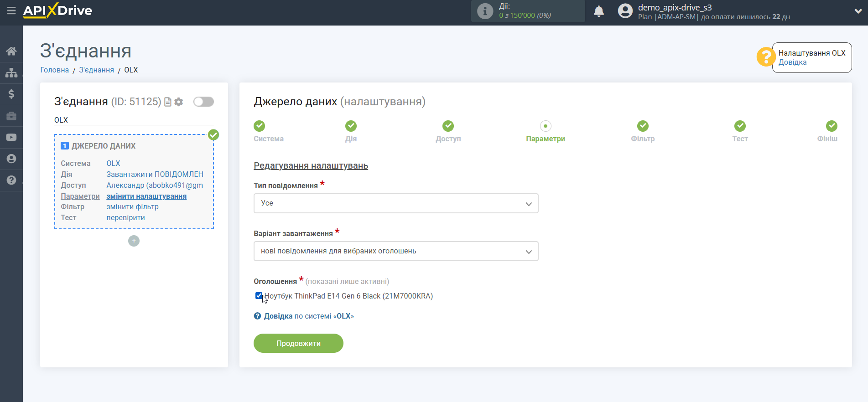
Task: Click the green check on data source block
Action: click(x=213, y=135)
